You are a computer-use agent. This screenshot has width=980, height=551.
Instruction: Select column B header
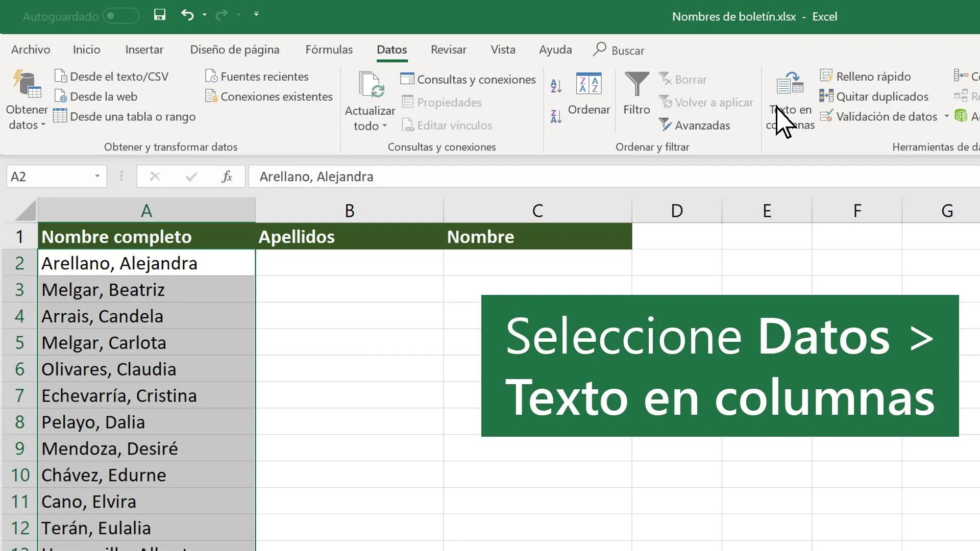coord(349,211)
